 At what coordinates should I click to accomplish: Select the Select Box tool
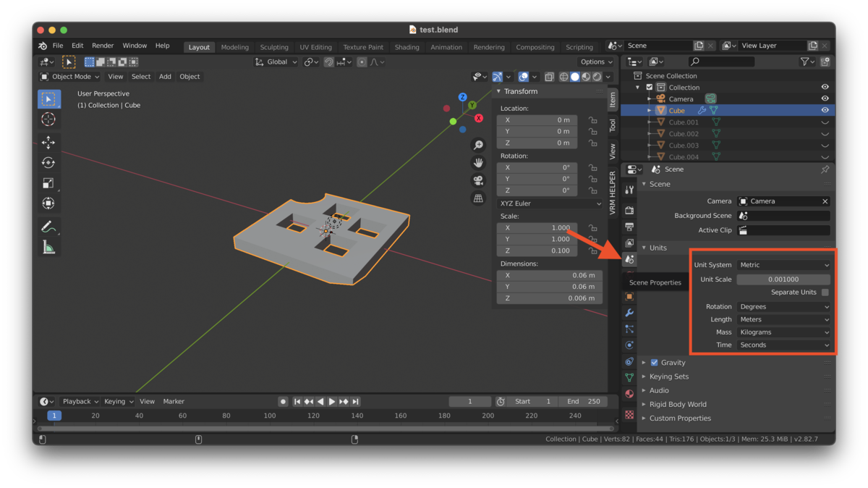tap(48, 99)
